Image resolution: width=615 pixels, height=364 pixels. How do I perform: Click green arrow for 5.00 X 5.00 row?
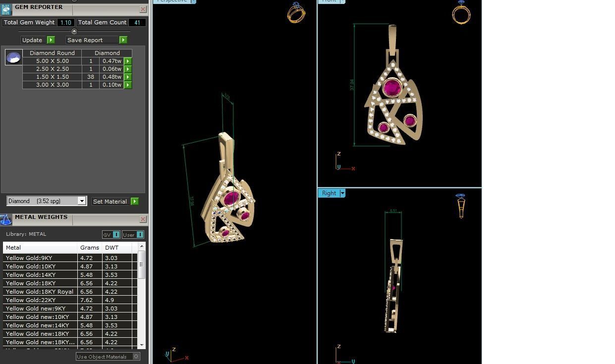click(128, 61)
